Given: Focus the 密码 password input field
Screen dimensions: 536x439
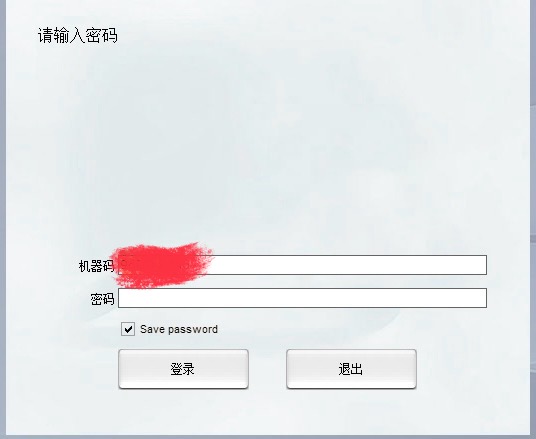Looking at the screenshot, I should 302,298.
